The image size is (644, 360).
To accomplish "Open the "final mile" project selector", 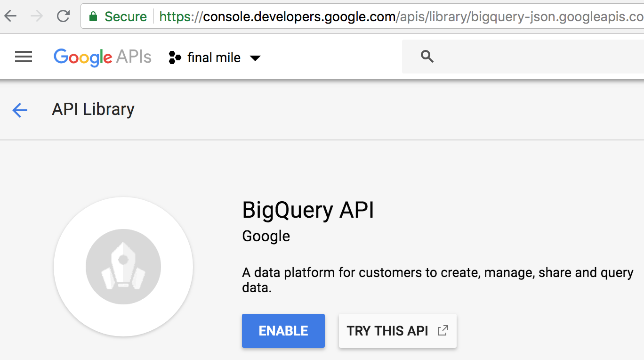I will tap(214, 57).
